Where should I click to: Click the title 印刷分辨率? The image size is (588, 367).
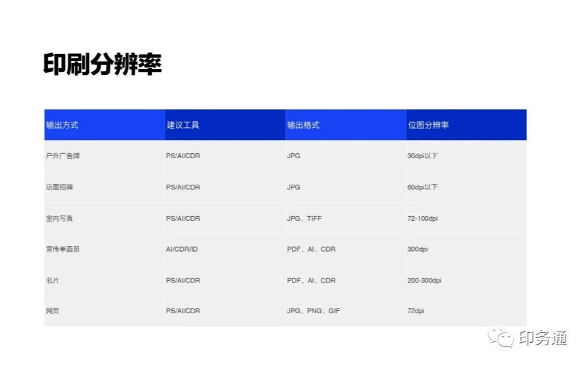pos(102,64)
